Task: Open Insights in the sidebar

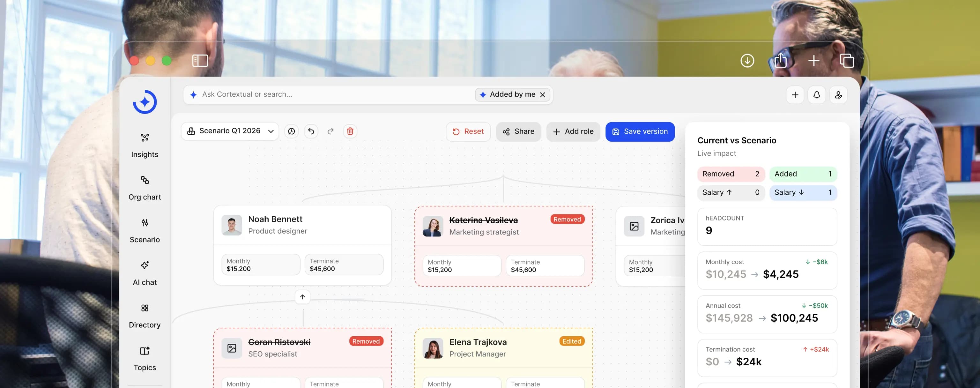Action: 145,146
